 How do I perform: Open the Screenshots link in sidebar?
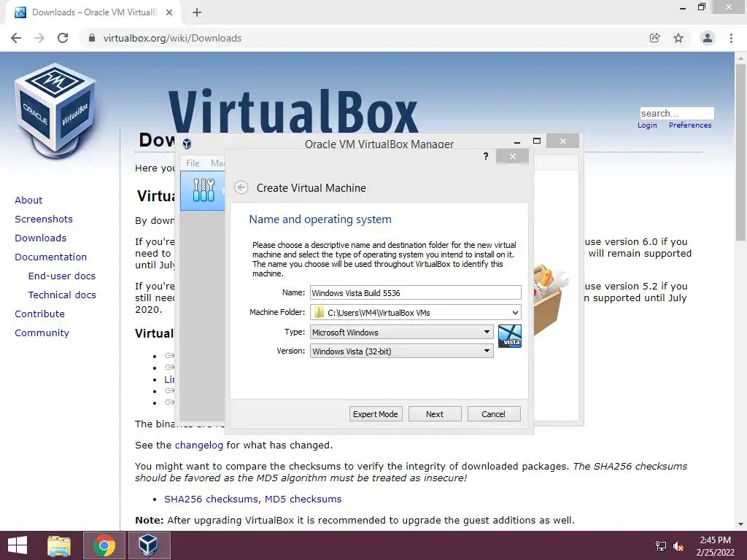click(44, 219)
